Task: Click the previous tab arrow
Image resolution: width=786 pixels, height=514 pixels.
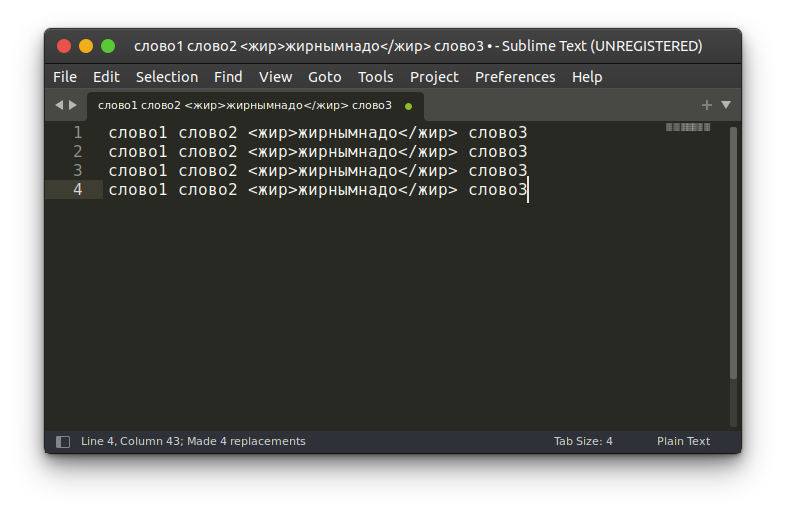Action: coord(58,105)
